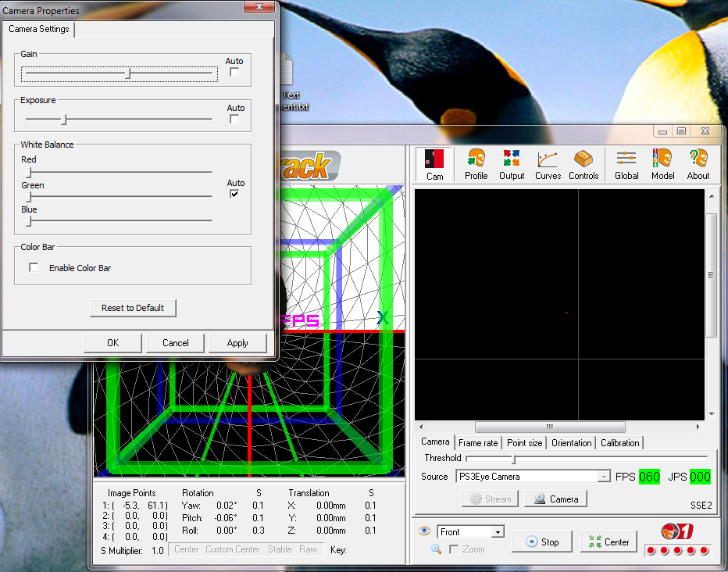
Task: Confirm Camera Properties with OK
Action: (x=112, y=343)
